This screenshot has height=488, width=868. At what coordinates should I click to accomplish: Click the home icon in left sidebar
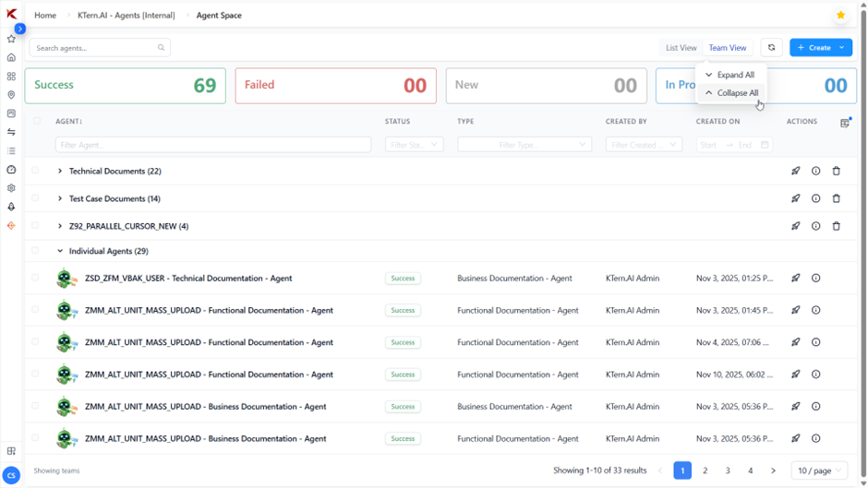click(x=11, y=57)
